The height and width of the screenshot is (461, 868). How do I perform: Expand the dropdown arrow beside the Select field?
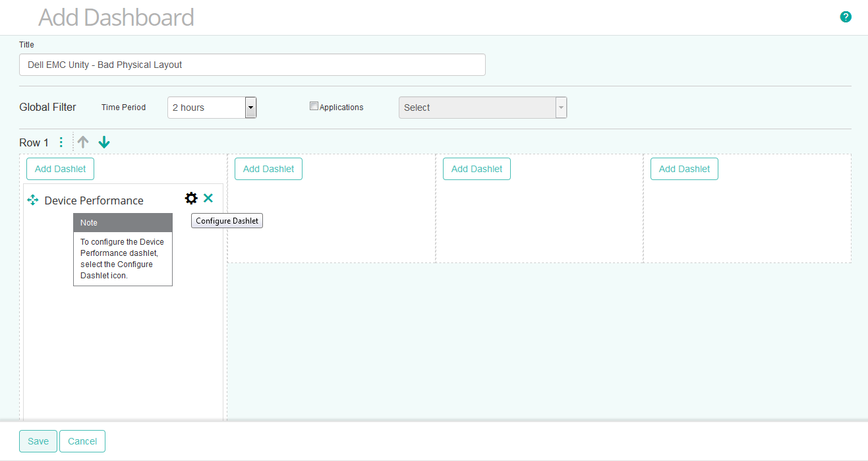(x=561, y=107)
